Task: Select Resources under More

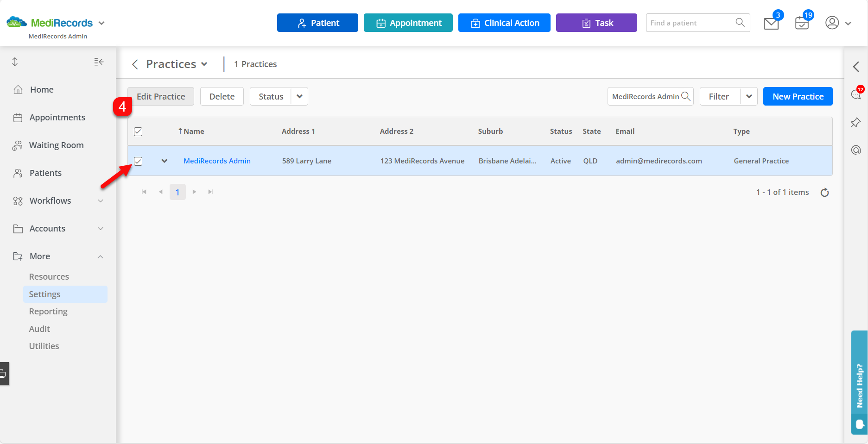Action: 49,276
